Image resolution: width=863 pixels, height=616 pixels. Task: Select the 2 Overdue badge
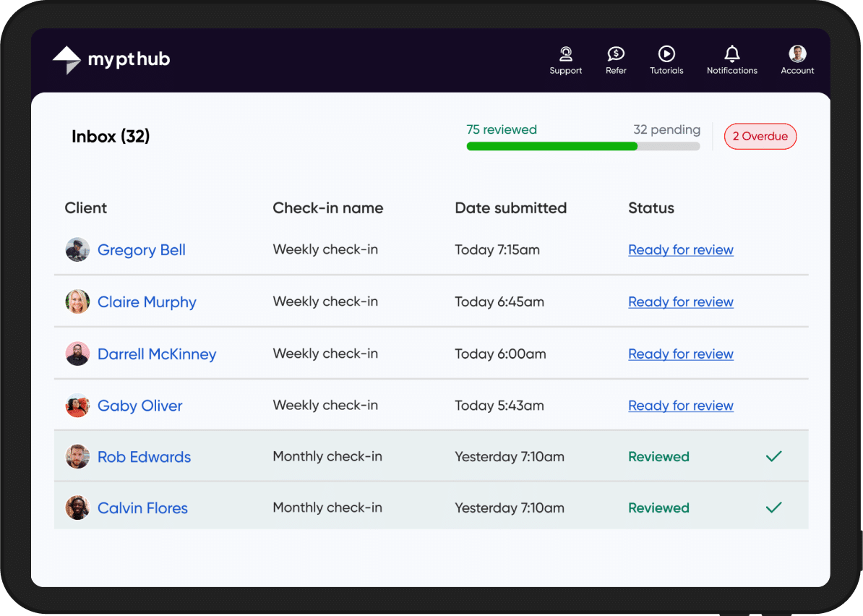pyautogui.click(x=760, y=136)
